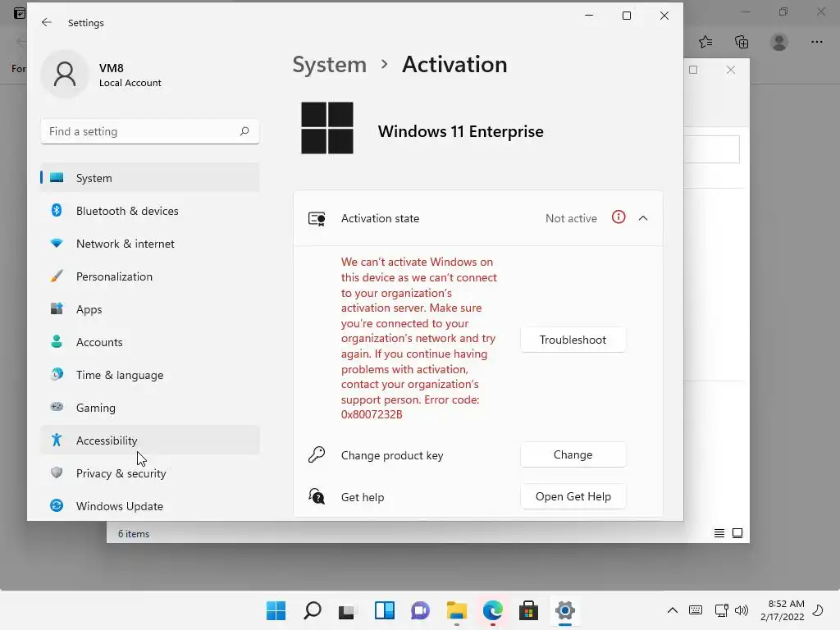Click the Not active status text
The height and width of the screenshot is (630, 840).
[571, 218]
